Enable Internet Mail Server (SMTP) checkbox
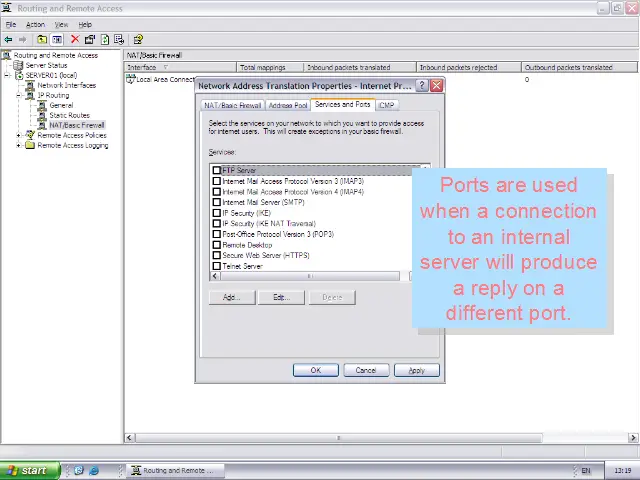This screenshot has width=640, height=480. coord(217,202)
